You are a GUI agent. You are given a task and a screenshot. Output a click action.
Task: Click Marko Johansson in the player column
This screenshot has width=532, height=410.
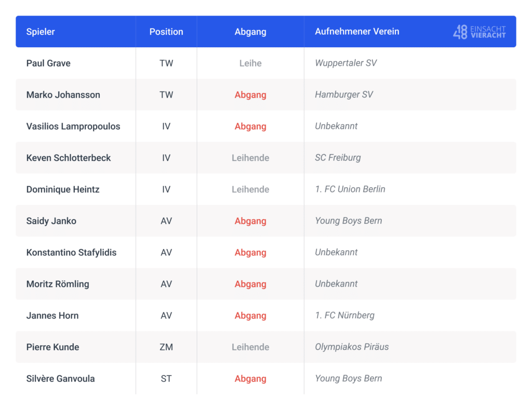[63, 95]
